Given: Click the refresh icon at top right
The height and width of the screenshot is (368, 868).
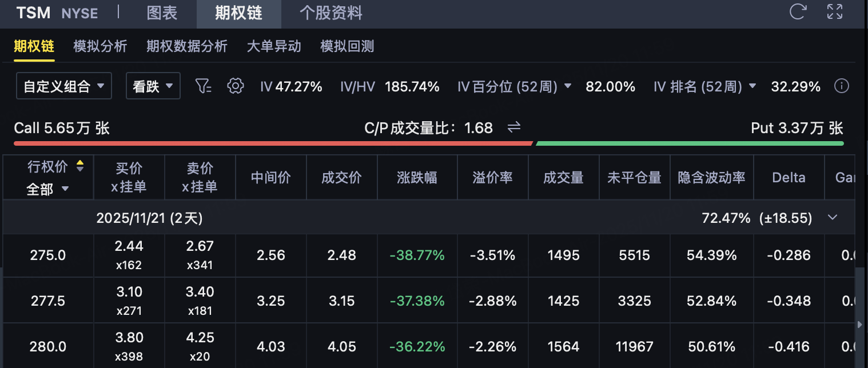Looking at the screenshot, I should click(x=798, y=12).
